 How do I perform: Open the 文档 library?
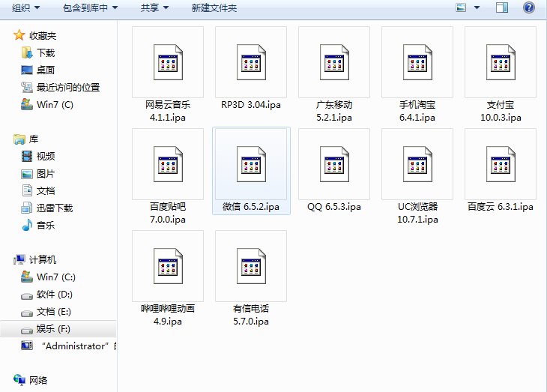point(46,190)
